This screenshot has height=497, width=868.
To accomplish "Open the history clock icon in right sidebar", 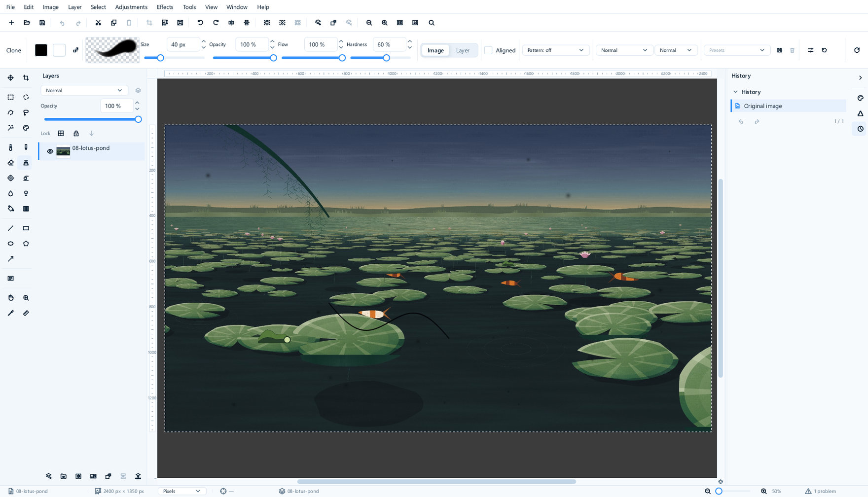I will (861, 129).
